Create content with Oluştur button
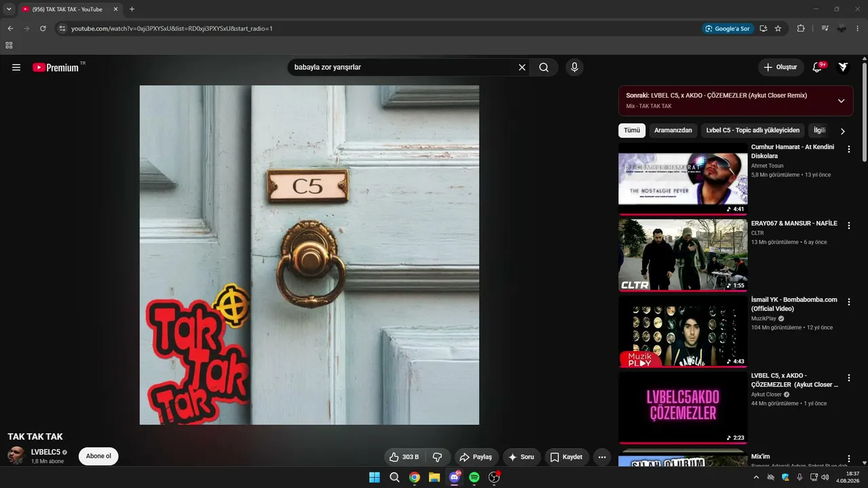 point(781,67)
